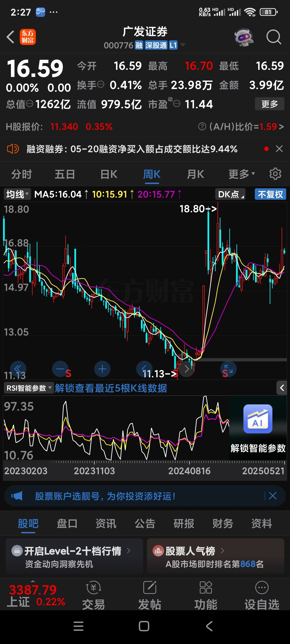
Task: Switch to 五日 chart tab
Action: click(65, 174)
